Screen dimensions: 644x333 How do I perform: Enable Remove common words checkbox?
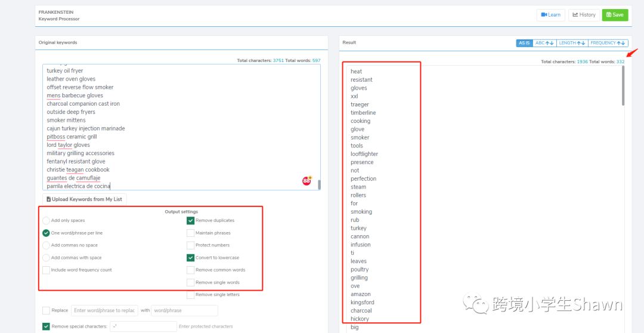pyautogui.click(x=190, y=270)
